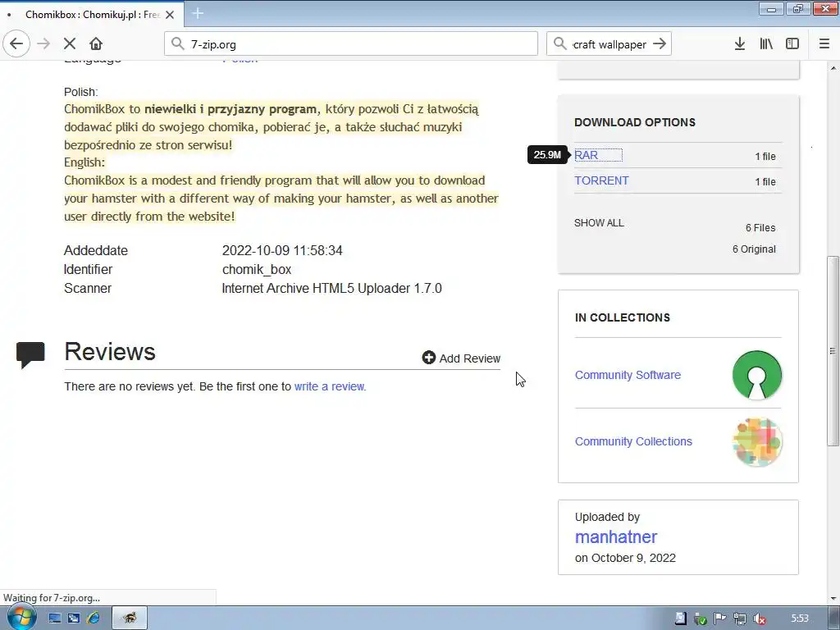Click the Reviews speech bubble icon
Viewport: 840px width, 630px height.
pos(30,354)
